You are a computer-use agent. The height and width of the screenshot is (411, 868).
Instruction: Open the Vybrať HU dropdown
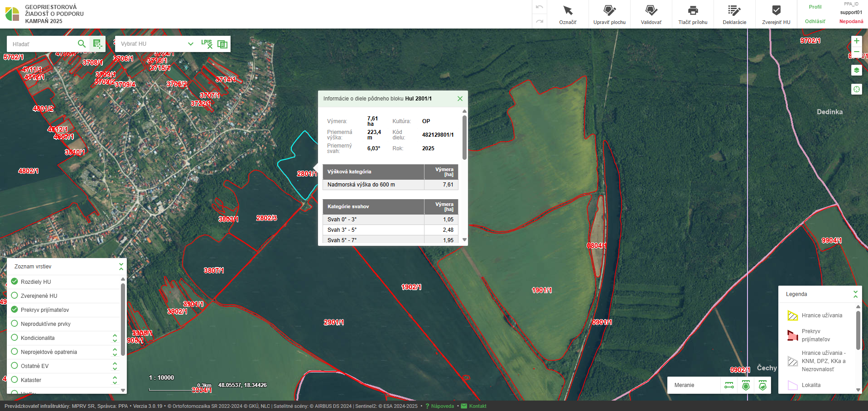pyautogui.click(x=190, y=44)
